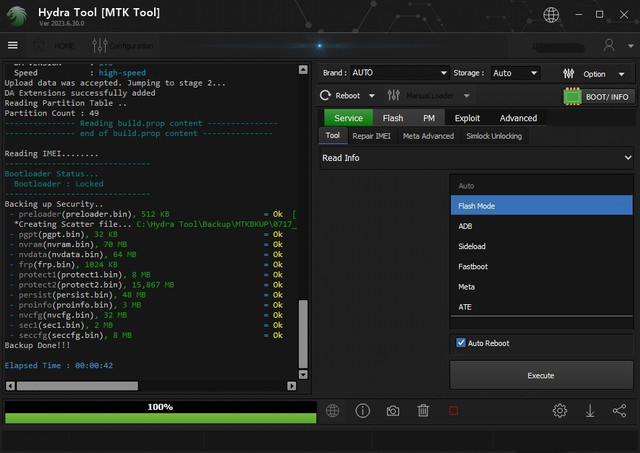Expand the Read Info dropdown
Viewport: 640px width, 453px height.
pos(476,158)
